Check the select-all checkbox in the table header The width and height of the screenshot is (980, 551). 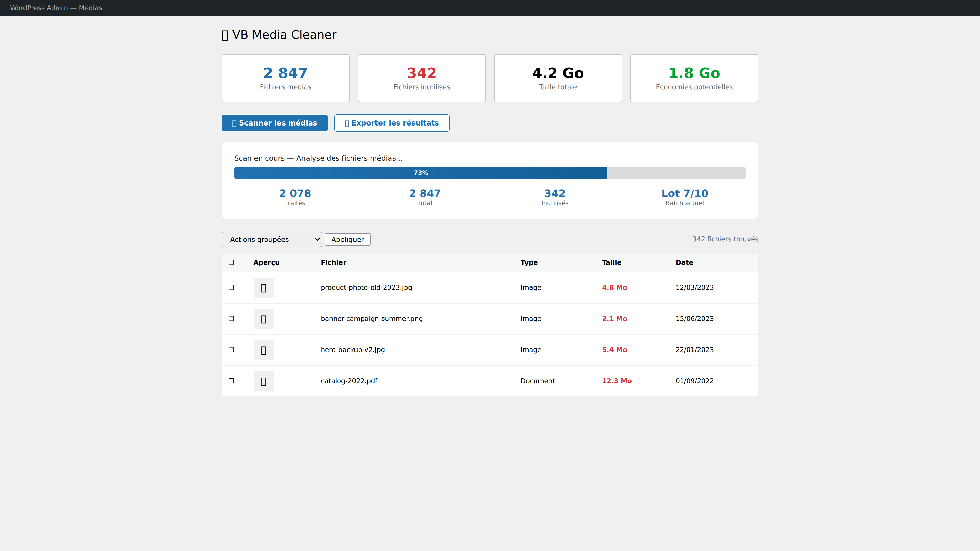coord(231,262)
